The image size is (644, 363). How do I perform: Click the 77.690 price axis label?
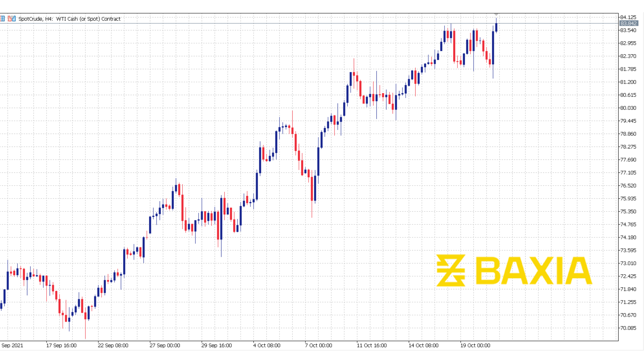[628, 160]
